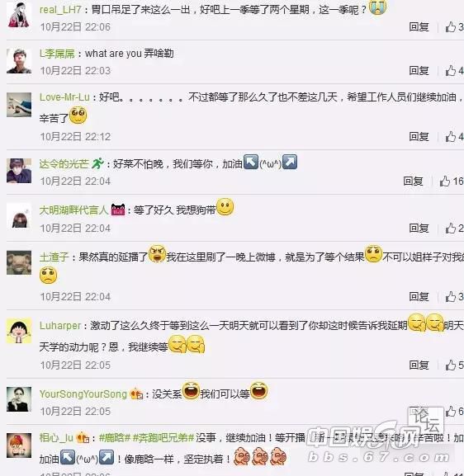464x476 pixels.
Task: Reply to 土渣子's comment
Action: click(419, 297)
